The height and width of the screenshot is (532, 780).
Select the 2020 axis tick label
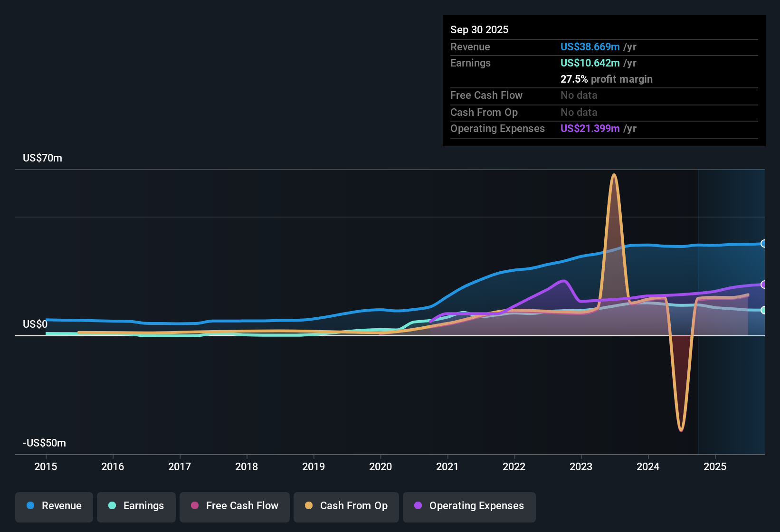380,466
